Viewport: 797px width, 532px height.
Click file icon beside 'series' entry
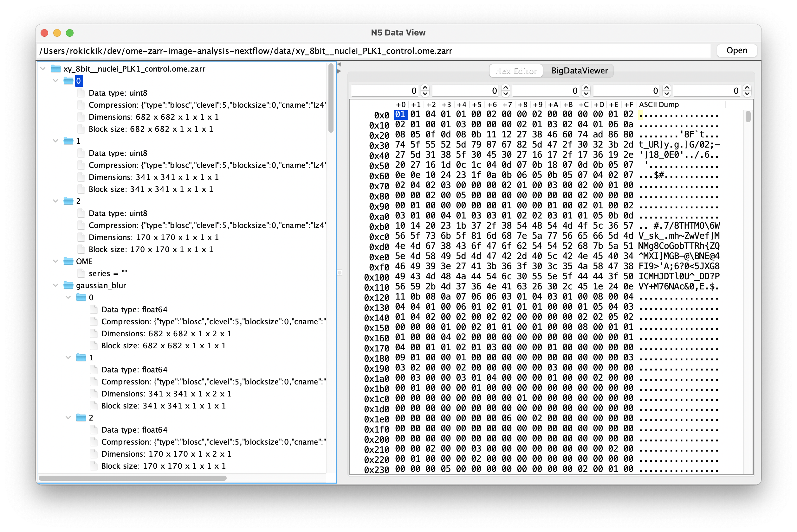pyautogui.click(x=81, y=273)
